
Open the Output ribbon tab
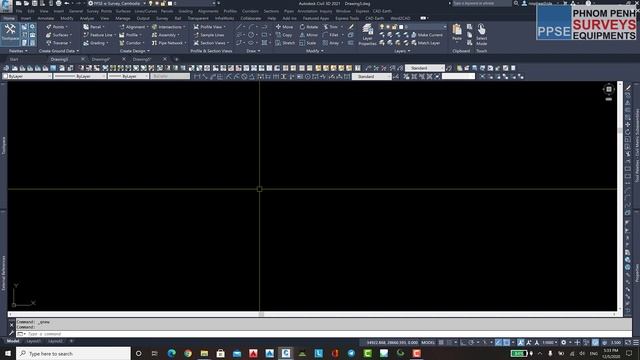[143, 18]
